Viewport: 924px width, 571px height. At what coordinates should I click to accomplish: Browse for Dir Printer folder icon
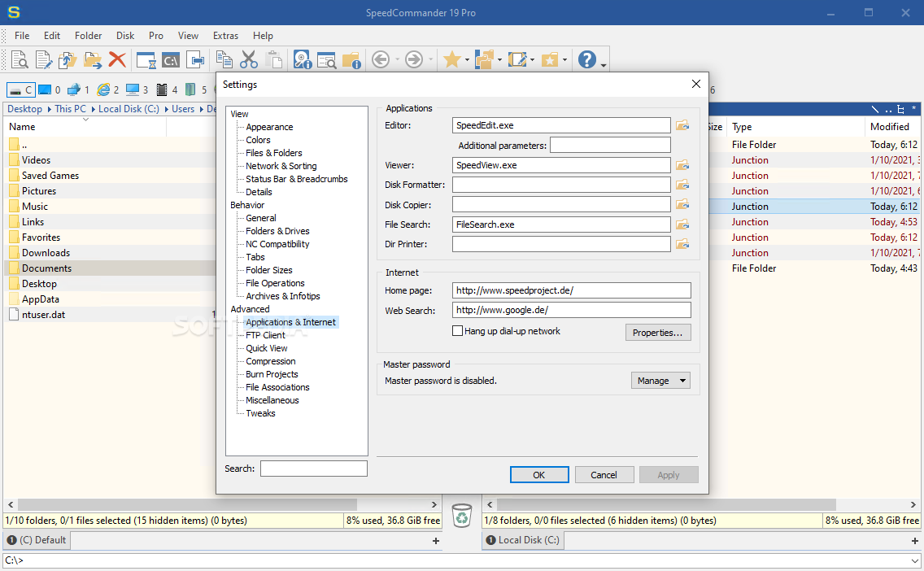[682, 244]
